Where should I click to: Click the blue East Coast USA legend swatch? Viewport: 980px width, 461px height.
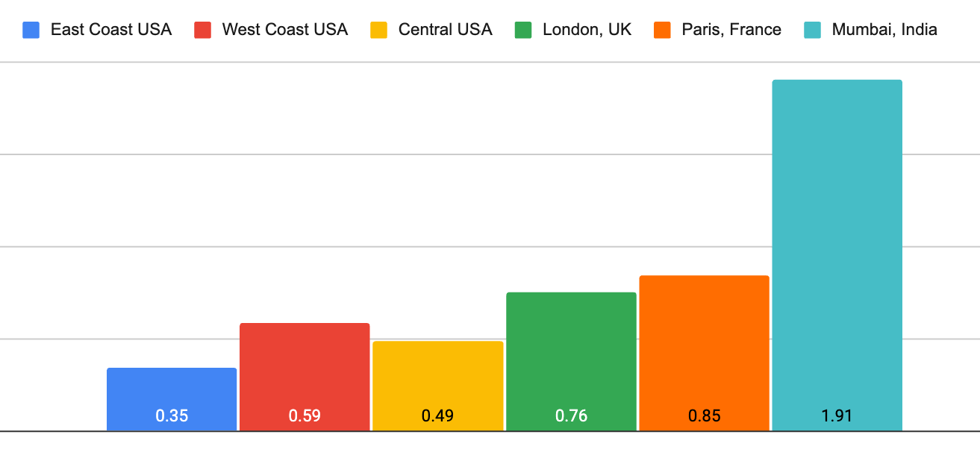point(31,30)
